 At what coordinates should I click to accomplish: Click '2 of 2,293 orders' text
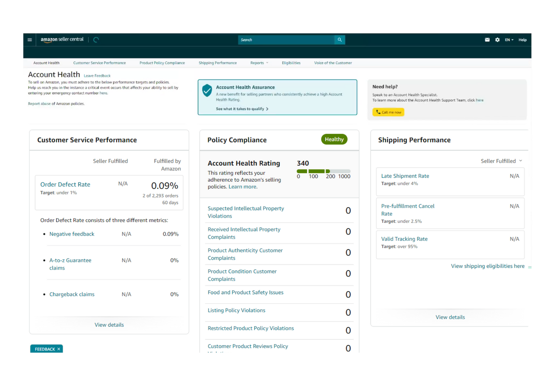click(160, 196)
